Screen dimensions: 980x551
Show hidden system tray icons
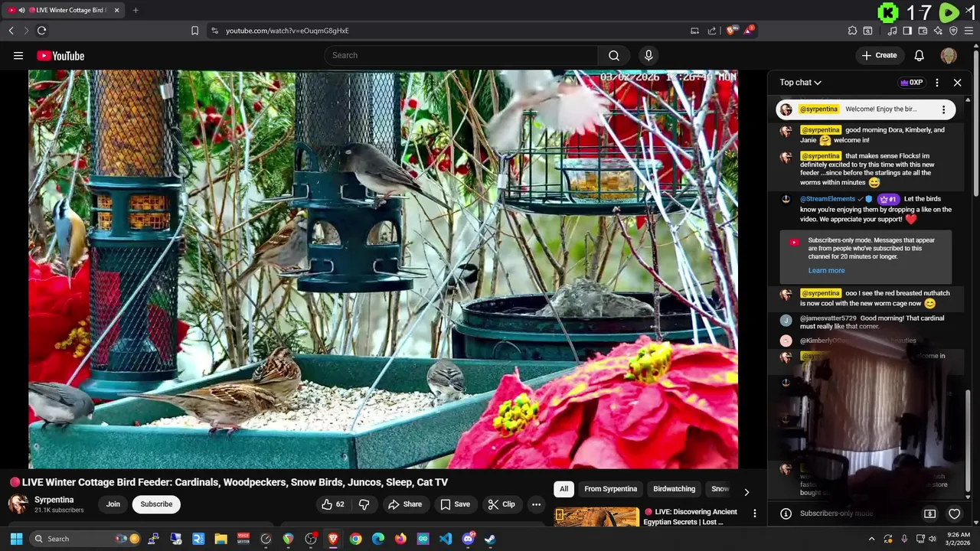871,539
